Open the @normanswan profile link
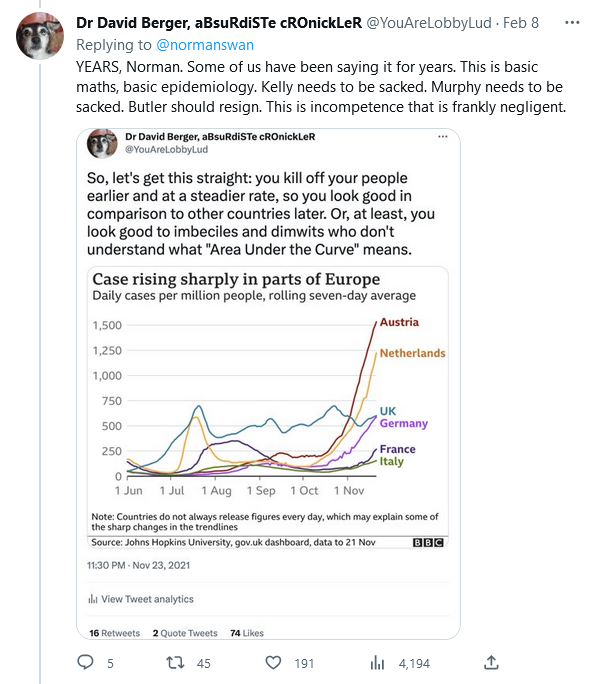Image resolution: width=598 pixels, height=684 pixels. 205,45
